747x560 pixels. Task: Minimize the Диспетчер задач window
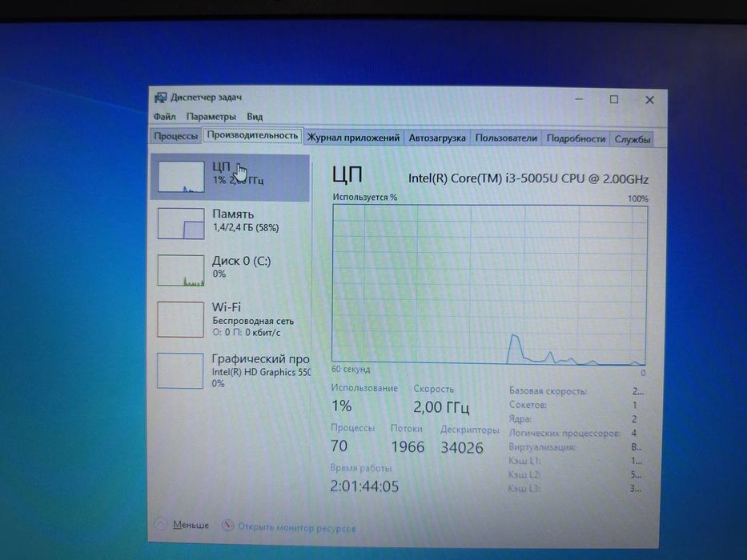coord(579,99)
